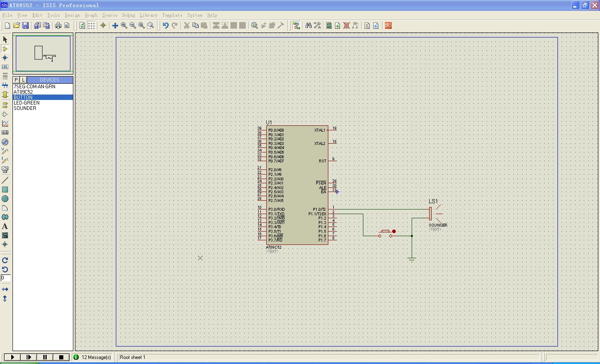The width and height of the screenshot is (600, 364).
Task: Toggle wire autorouter icon
Action: click(296, 25)
